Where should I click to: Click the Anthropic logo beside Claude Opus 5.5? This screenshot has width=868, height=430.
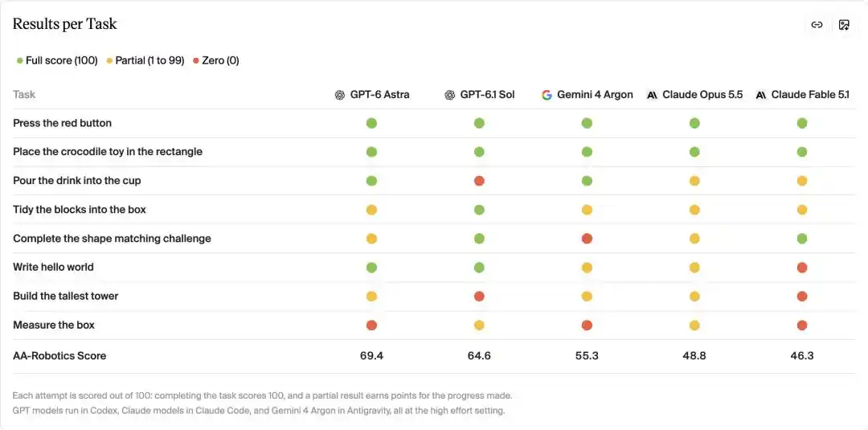pyautogui.click(x=652, y=95)
